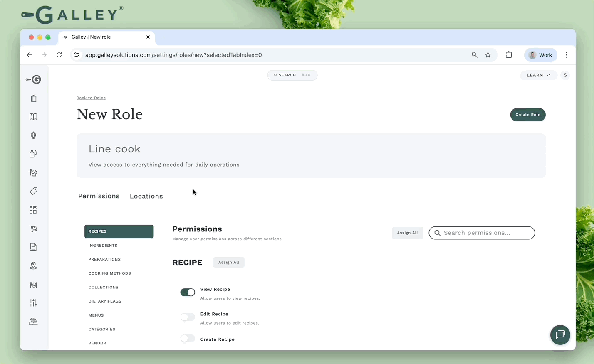The height and width of the screenshot is (364, 594).
Task: Click the Create Recipe label
Action: [218, 339]
